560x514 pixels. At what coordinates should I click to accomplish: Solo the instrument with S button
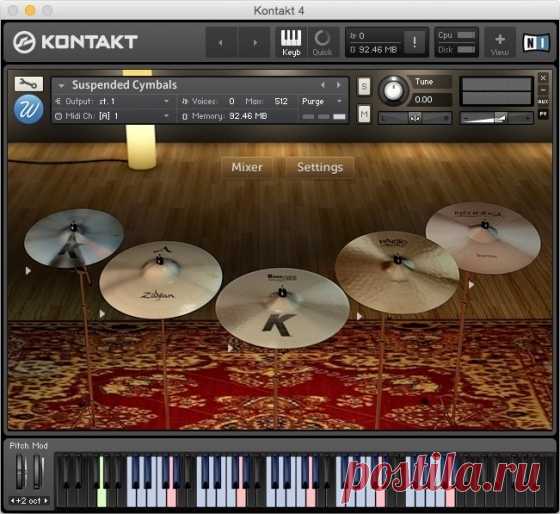(364, 86)
